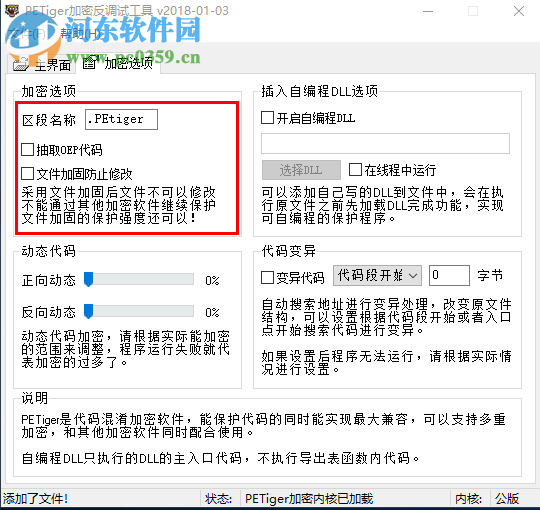Click the notepad icon on 加密选项 tab
The height and width of the screenshot is (510, 540).
coord(90,62)
